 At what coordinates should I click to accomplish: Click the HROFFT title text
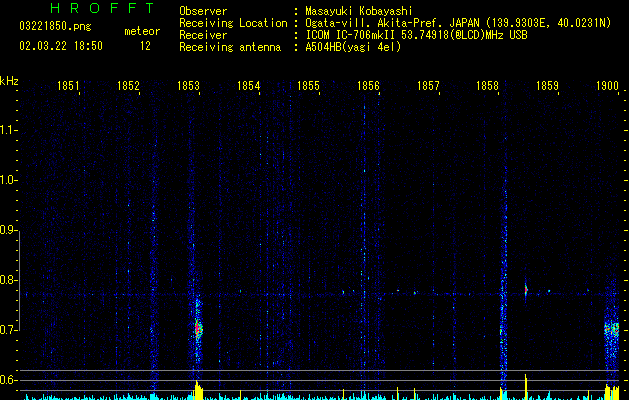(103, 8)
